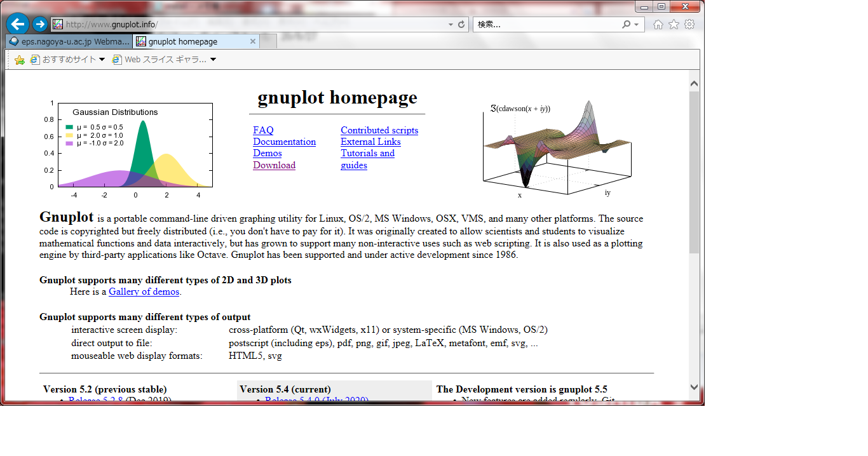Open the Web スライス ギャラ... dropdown
This screenshot has width=868, height=456.
164,60
